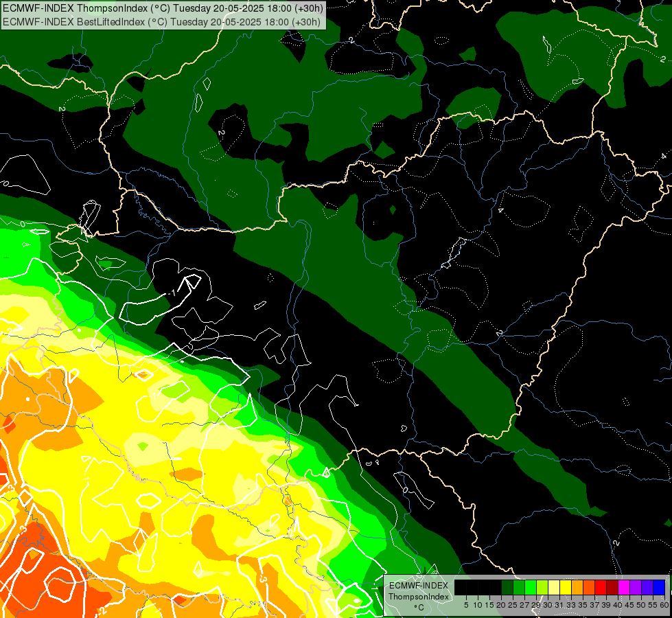
Task: Select the orange 33-35 legend swatch
Action: 577,587
